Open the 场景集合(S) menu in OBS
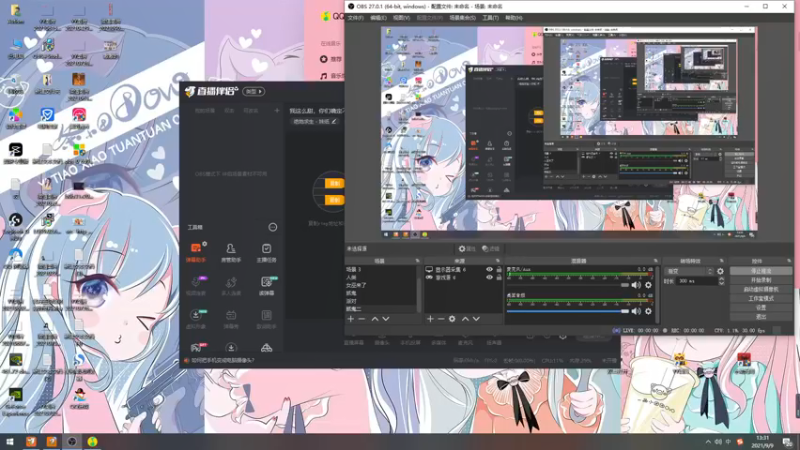The image size is (800, 450). tap(462, 18)
